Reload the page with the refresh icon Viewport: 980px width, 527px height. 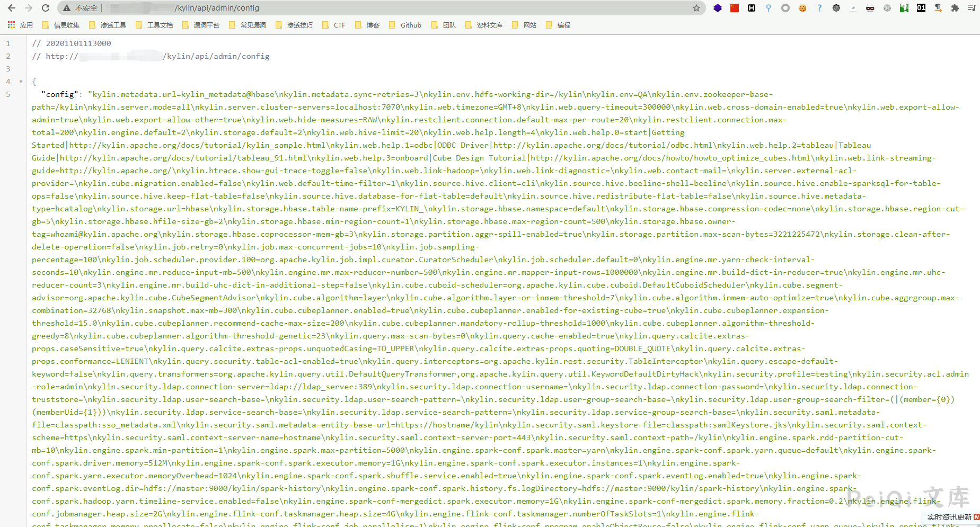tap(46, 8)
